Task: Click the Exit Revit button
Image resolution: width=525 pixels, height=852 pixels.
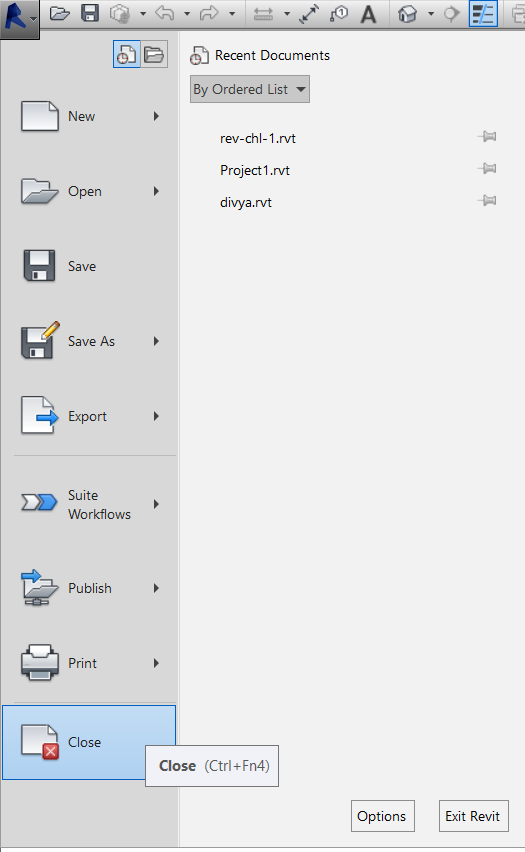Action: tap(473, 816)
